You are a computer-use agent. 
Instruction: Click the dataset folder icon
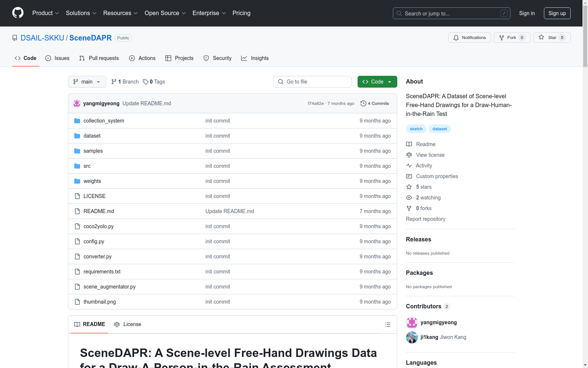77,136
